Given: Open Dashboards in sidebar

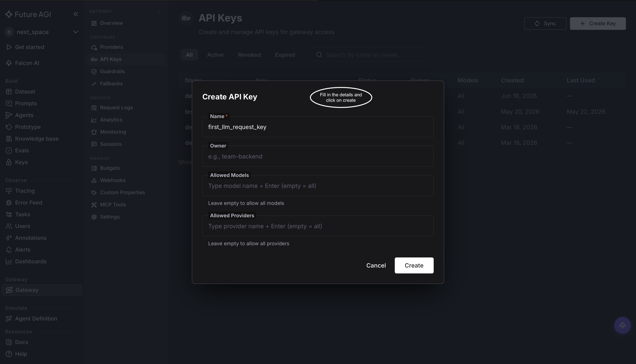Looking at the screenshot, I should coord(31,261).
